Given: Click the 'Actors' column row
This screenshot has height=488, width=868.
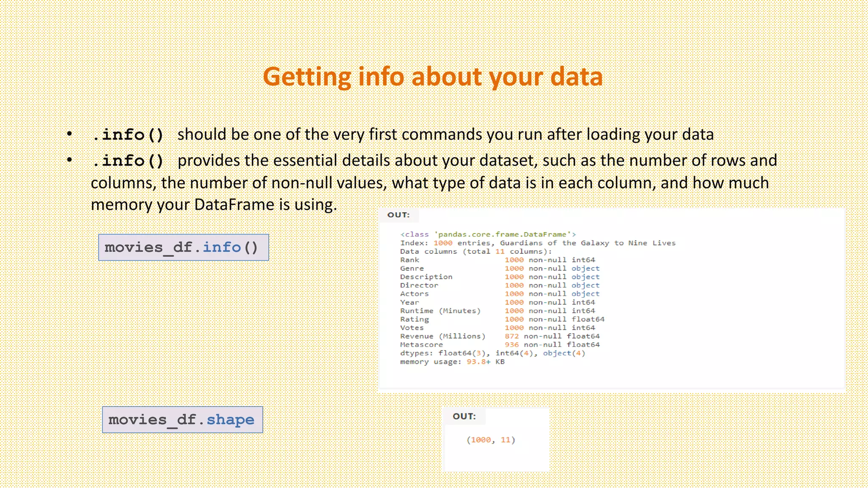Looking at the screenshot, I should pyautogui.click(x=500, y=294).
